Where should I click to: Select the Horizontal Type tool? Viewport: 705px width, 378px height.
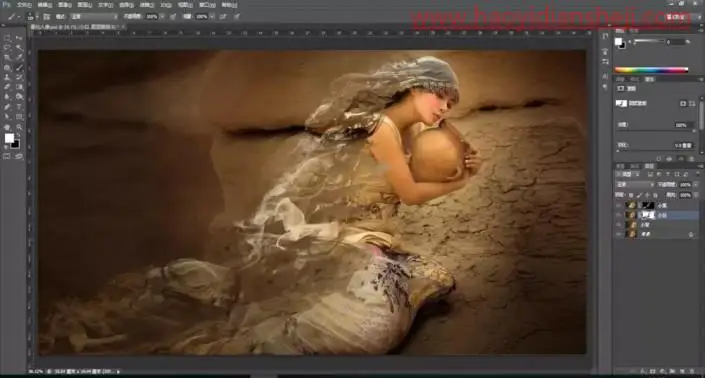pos(19,107)
